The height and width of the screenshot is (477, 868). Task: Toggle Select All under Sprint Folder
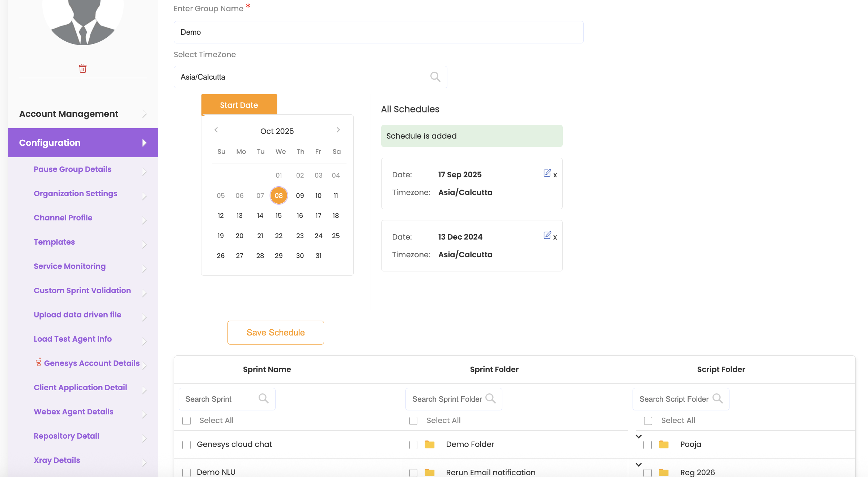click(x=413, y=421)
